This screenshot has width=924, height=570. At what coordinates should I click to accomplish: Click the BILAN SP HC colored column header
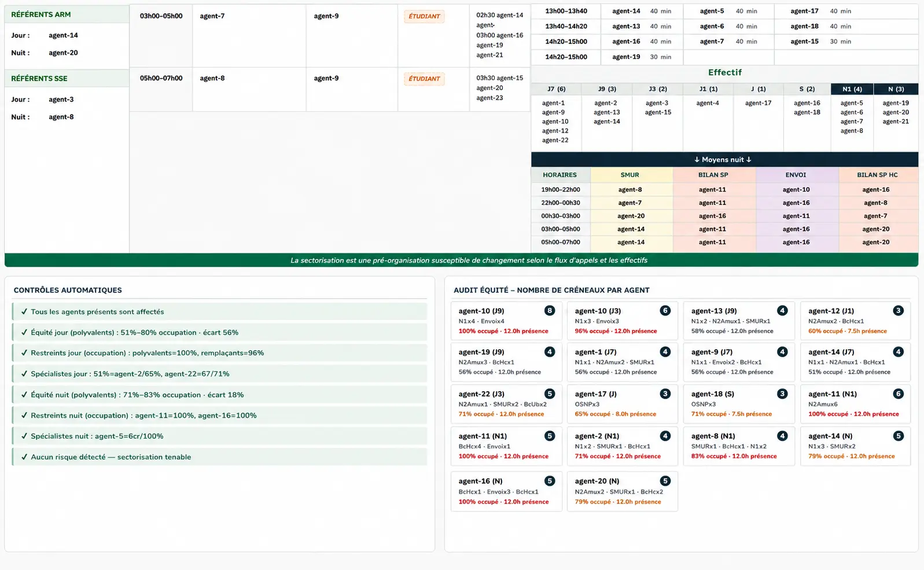tap(878, 175)
